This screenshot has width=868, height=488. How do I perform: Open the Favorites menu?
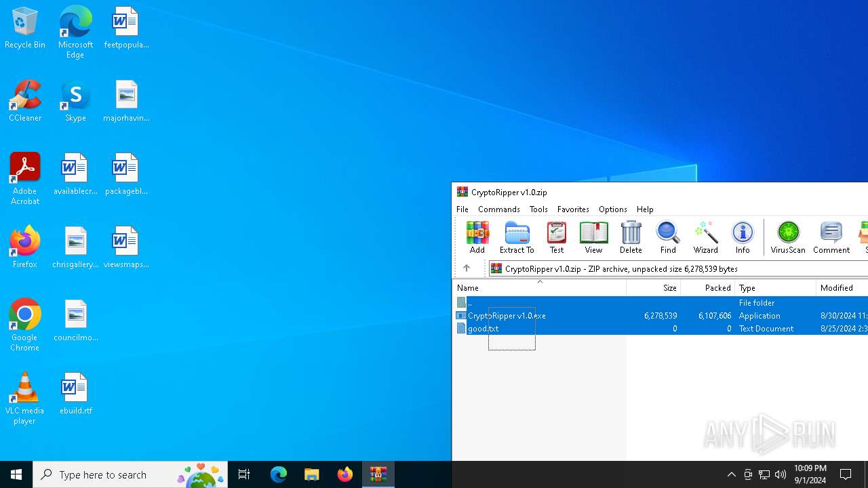(x=573, y=209)
